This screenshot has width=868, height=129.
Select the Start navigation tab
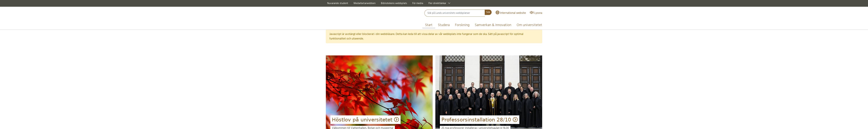click(x=429, y=25)
